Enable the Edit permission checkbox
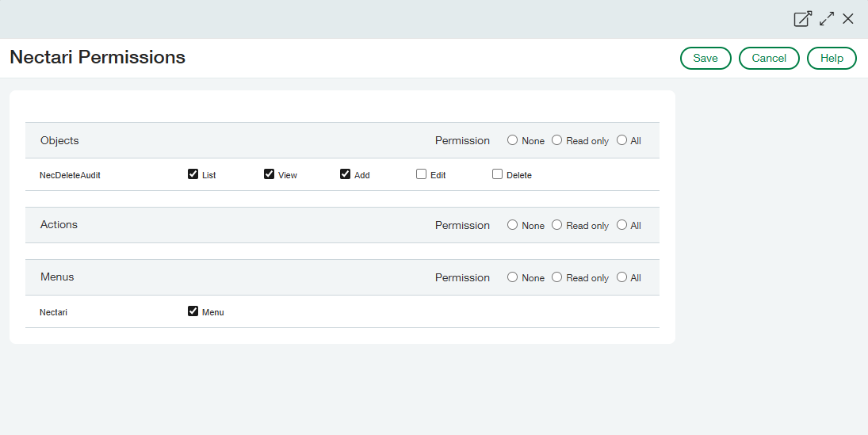 421,174
